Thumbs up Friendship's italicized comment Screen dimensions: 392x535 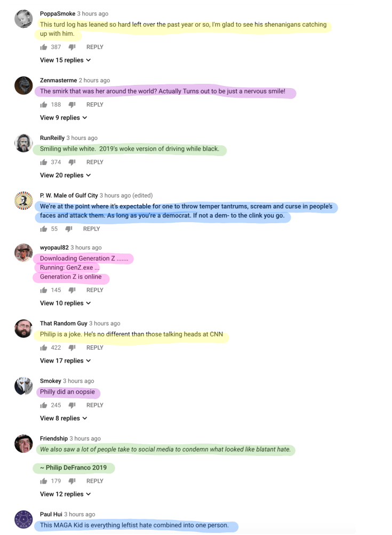pos(44,481)
